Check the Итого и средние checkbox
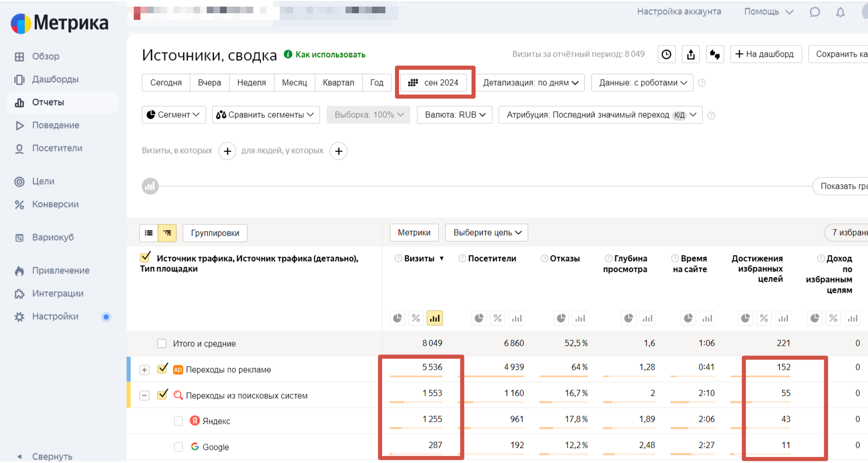The height and width of the screenshot is (463, 868). pyautogui.click(x=162, y=344)
